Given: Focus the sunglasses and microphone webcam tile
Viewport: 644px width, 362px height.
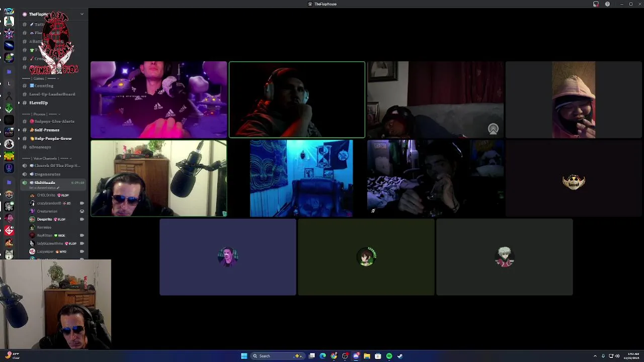Looking at the screenshot, I should (x=158, y=178).
